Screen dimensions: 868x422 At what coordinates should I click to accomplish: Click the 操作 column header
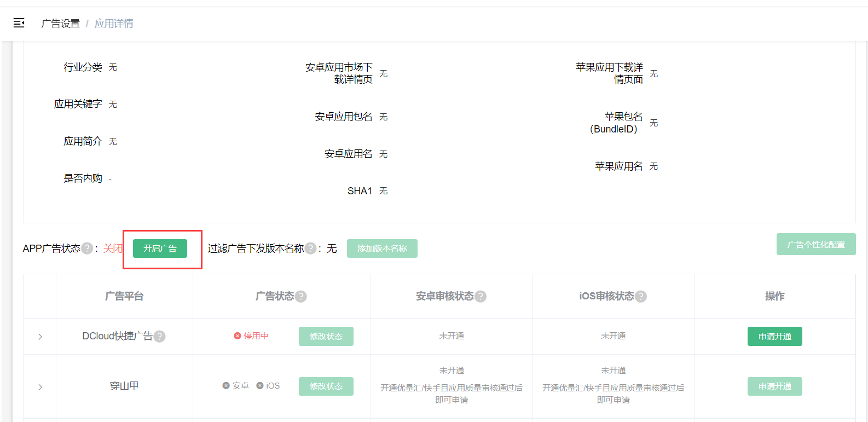coord(774,296)
